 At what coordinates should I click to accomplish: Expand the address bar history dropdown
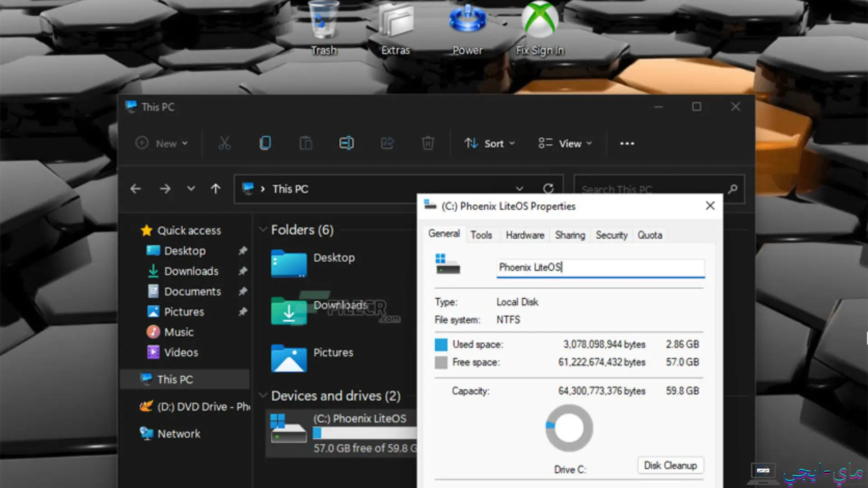519,189
